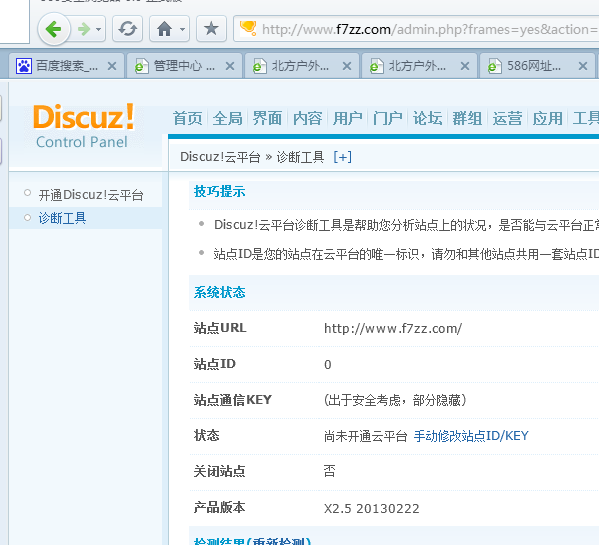The height and width of the screenshot is (545, 599).
Task: Open the 首页 menu
Action: [x=188, y=118]
